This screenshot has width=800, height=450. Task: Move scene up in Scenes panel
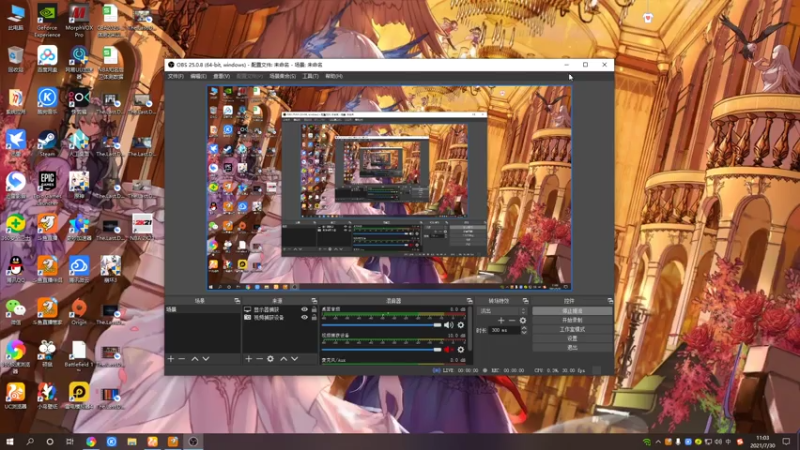pyautogui.click(x=195, y=359)
